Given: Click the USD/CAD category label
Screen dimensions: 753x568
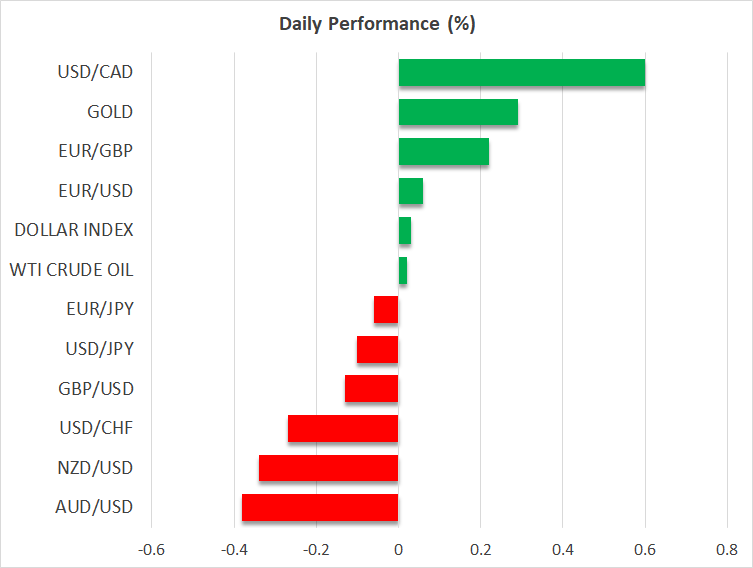Looking at the screenshot, I should click(x=95, y=72).
